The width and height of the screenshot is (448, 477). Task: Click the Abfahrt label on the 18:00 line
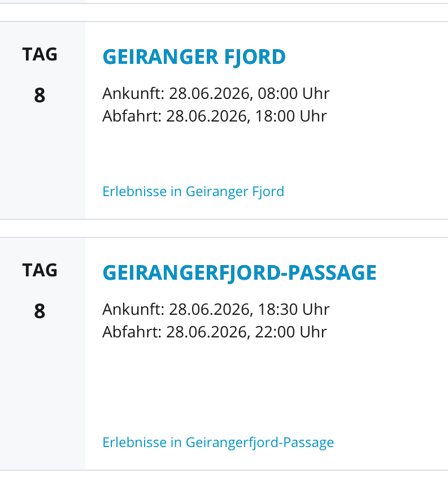132,116
